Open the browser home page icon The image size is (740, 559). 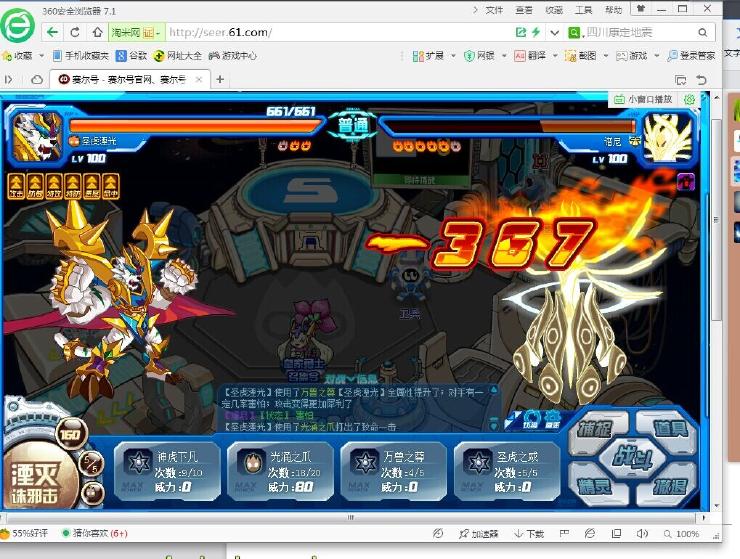[97, 33]
